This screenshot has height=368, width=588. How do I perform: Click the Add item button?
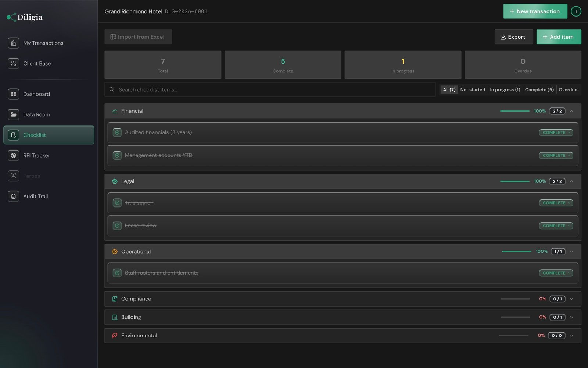coord(559,37)
